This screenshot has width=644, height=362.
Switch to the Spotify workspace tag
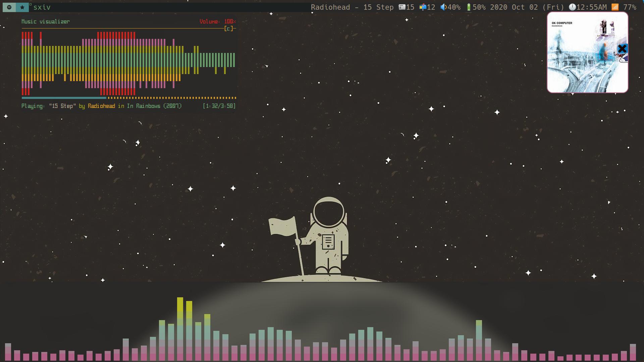[9, 7]
